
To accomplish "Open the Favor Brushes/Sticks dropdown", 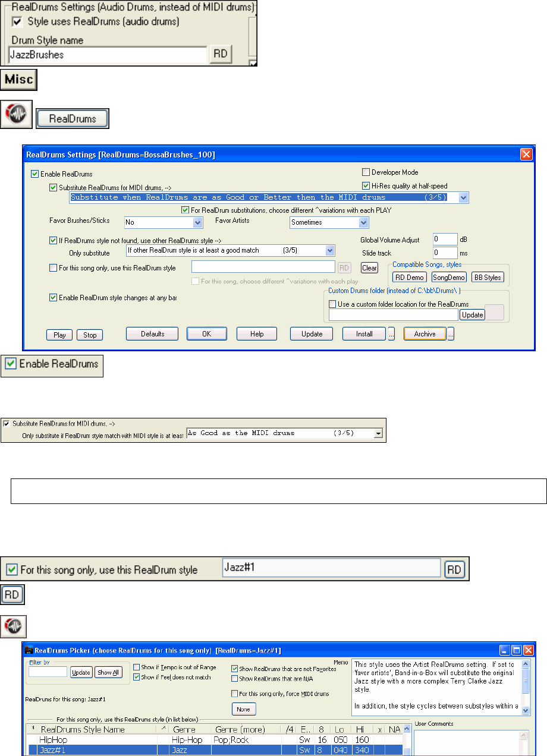I will coord(199,222).
